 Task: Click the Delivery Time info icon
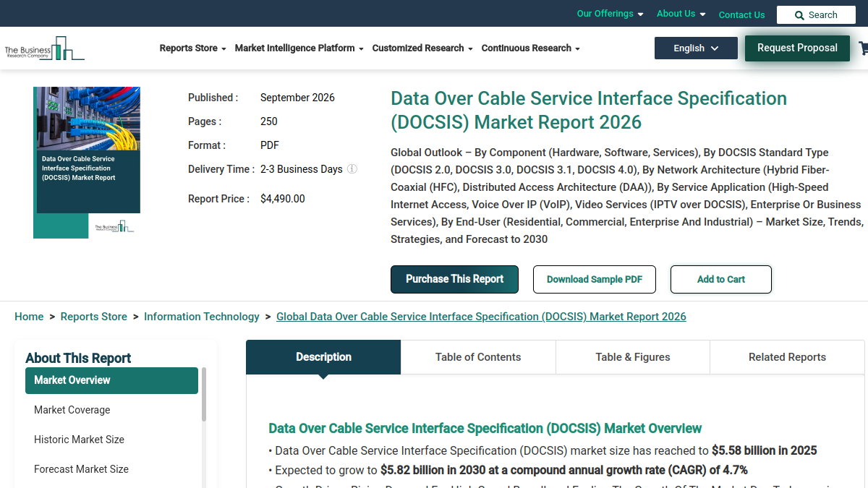click(x=352, y=169)
